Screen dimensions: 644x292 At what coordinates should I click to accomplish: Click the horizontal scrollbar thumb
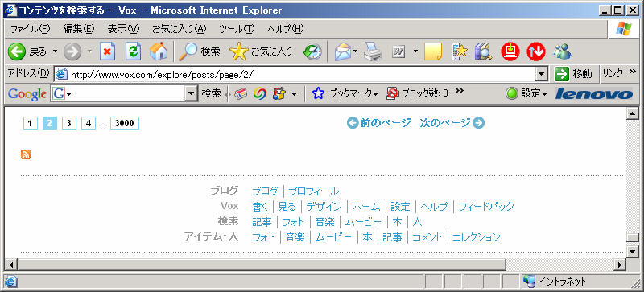click(x=262, y=265)
